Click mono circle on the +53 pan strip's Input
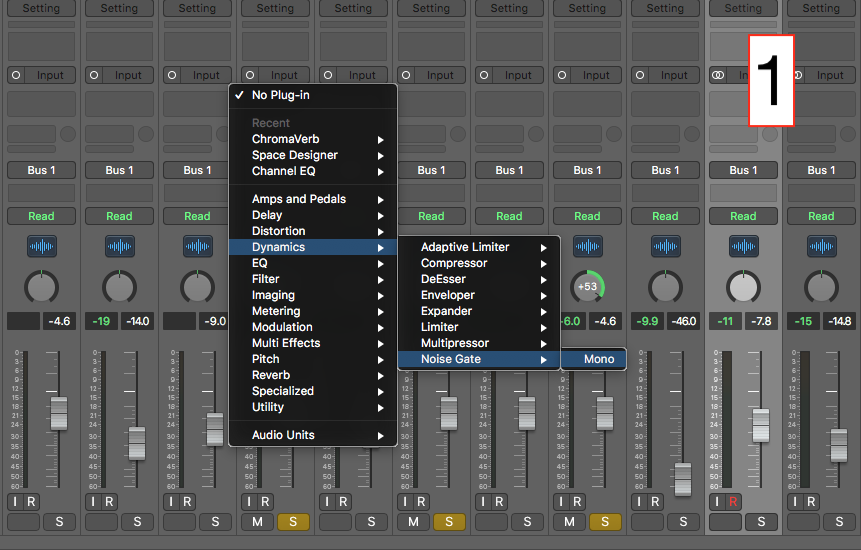 point(562,75)
